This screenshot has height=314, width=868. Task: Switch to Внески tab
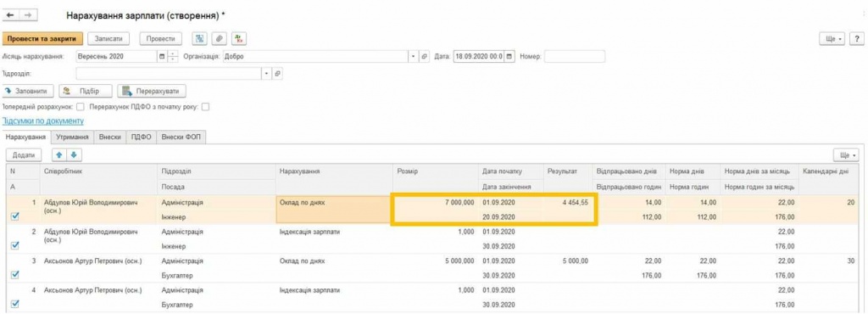(110, 137)
